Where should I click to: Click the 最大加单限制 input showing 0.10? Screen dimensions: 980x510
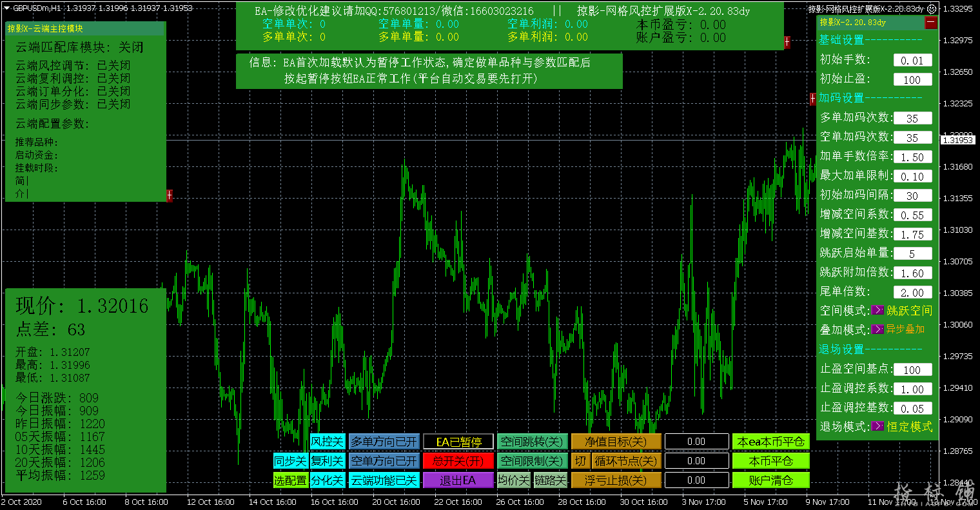click(913, 177)
